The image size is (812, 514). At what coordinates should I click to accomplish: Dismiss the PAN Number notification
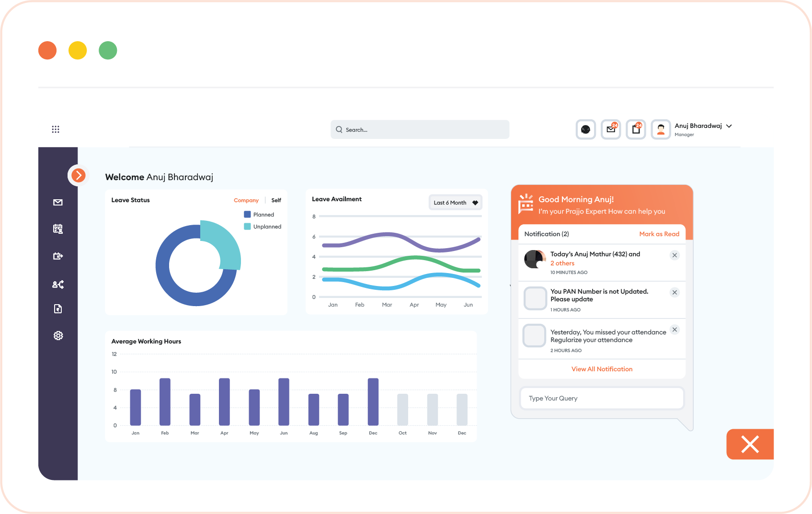coord(675,292)
